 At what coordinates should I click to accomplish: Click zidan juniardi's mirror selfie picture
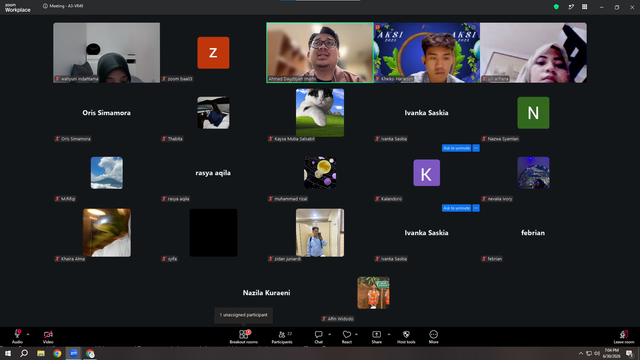pos(320,233)
